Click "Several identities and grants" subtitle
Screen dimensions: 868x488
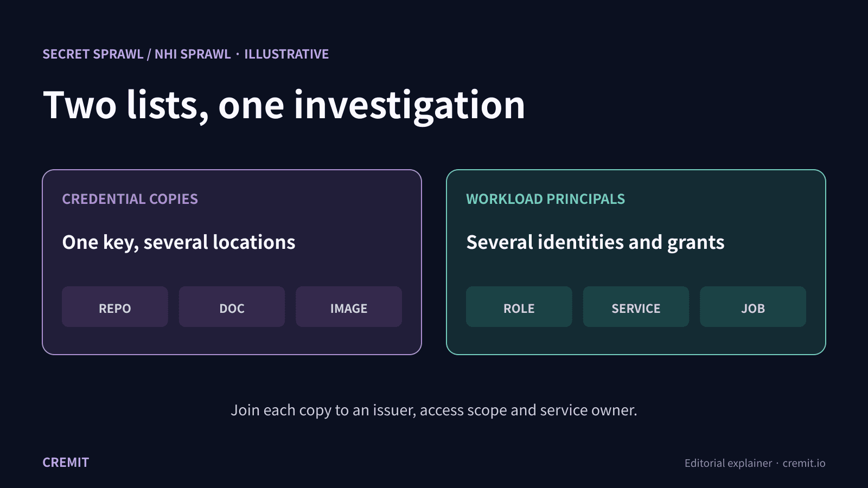click(x=595, y=242)
